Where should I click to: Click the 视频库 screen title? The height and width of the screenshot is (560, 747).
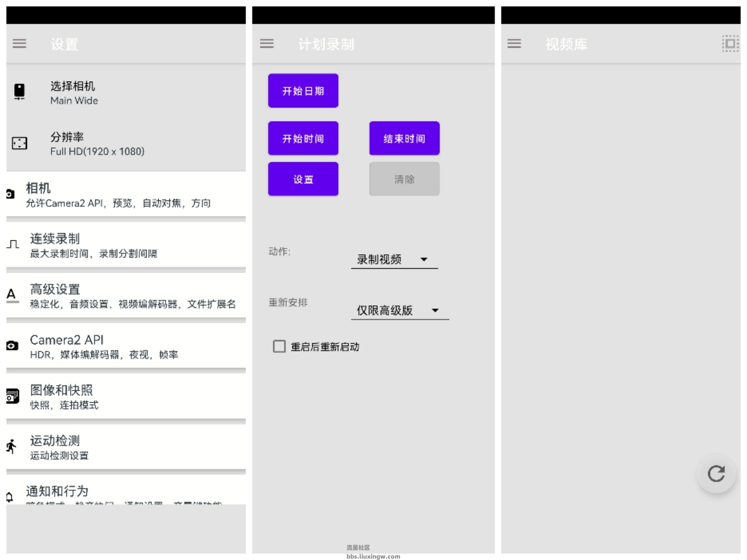point(566,44)
